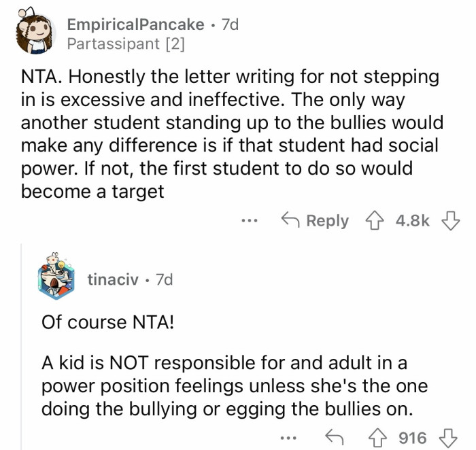Viewport: 476px width, 450px height.
Task: Upvote tinaciv's reply
Action: [x=376, y=437]
